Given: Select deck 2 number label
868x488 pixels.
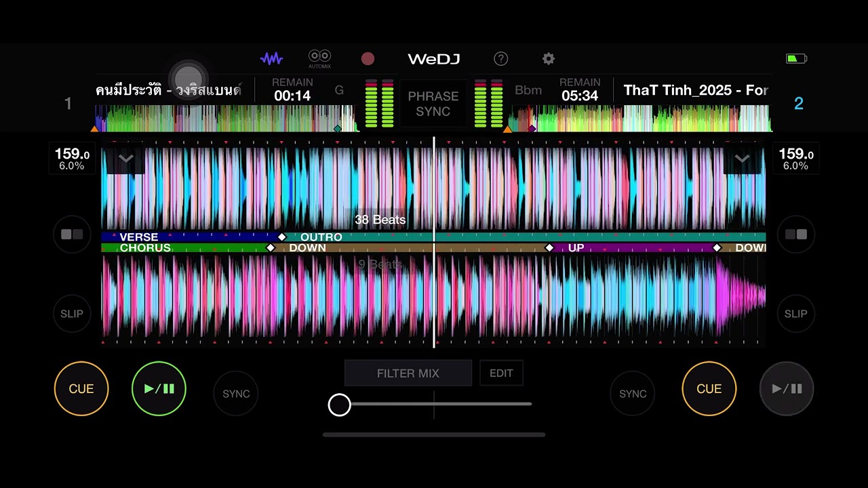Looking at the screenshot, I should [x=799, y=104].
